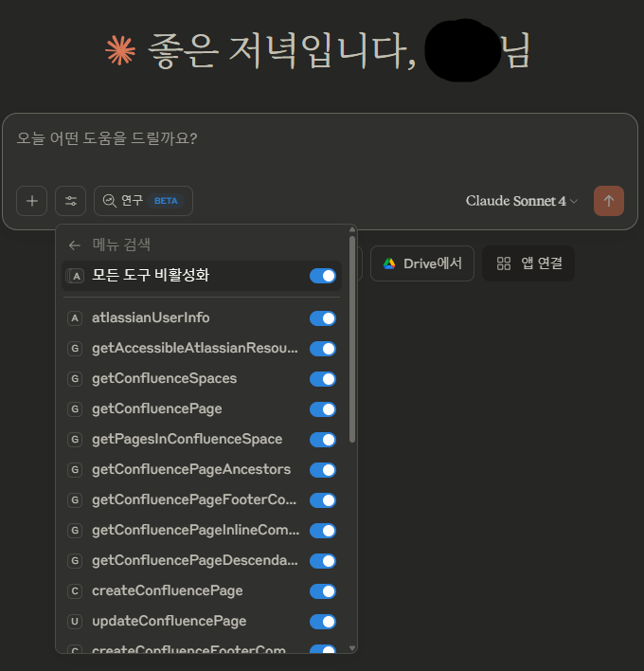Click the G badge next to getAccessibleAtlassianResou...
644x671 pixels.
75,349
